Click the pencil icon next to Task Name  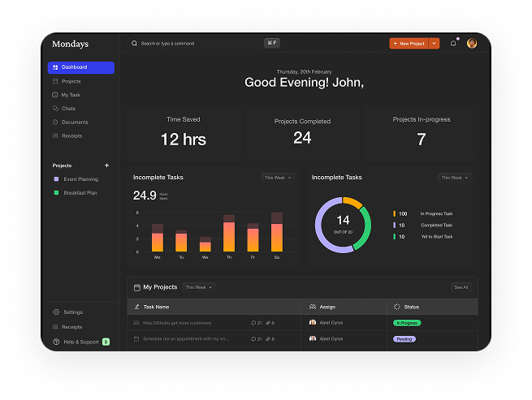pyautogui.click(x=136, y=308)
